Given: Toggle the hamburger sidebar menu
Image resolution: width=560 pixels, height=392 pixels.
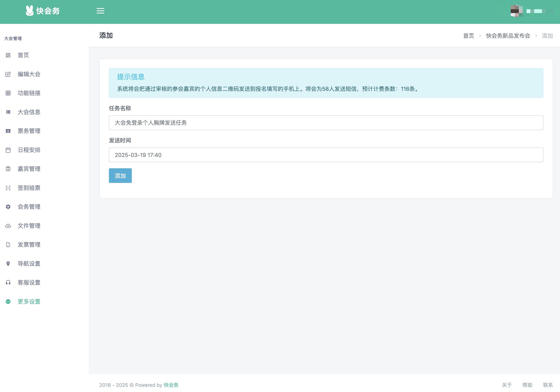Looking at the screenshot, I should click(100, 11).
